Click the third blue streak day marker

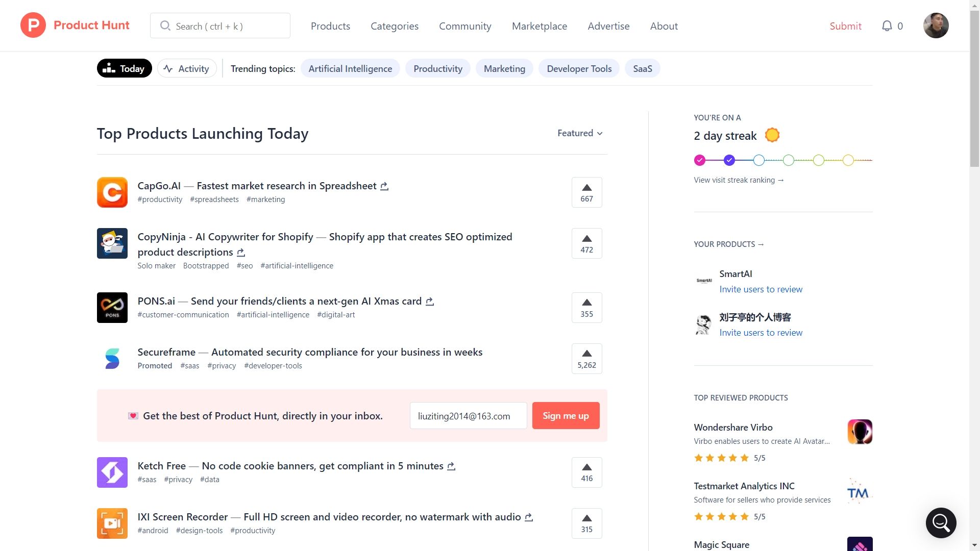[759, 160]
